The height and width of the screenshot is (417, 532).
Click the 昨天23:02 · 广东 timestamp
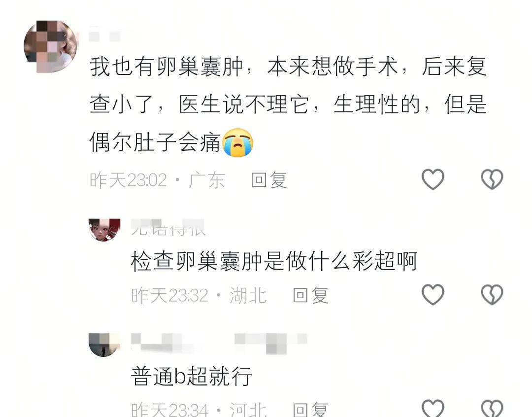(157, 179)
